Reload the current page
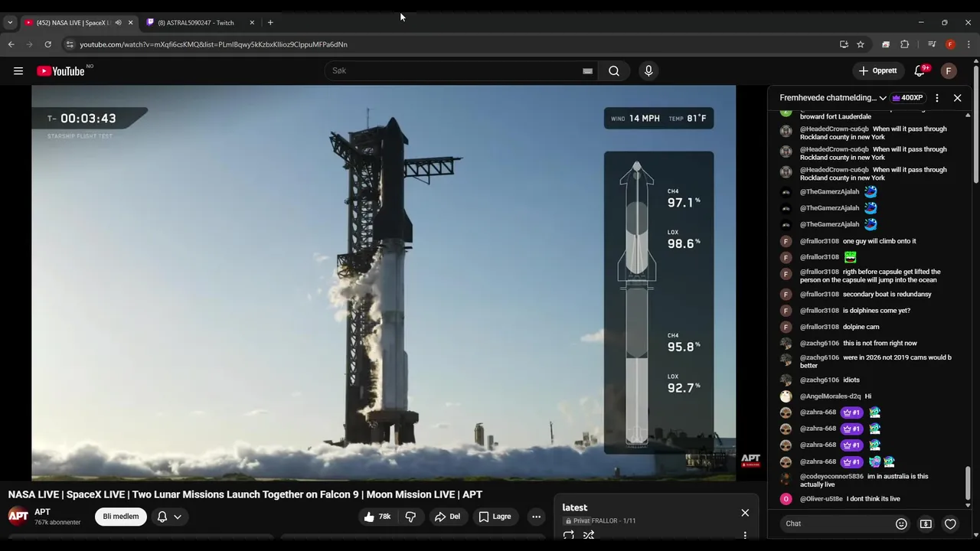Viewport: 980px width, 551px height. (47, 44)
